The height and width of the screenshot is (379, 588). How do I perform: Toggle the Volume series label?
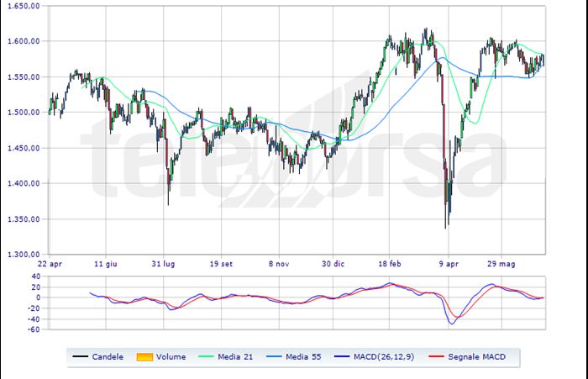pyautogui.click(x=171, y=357)
